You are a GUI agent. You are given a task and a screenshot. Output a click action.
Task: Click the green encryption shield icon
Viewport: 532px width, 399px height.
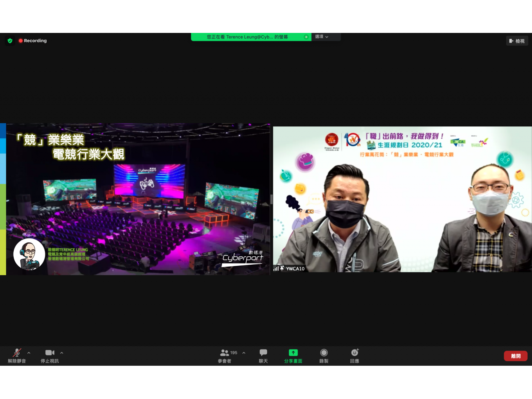click(10, 41)
